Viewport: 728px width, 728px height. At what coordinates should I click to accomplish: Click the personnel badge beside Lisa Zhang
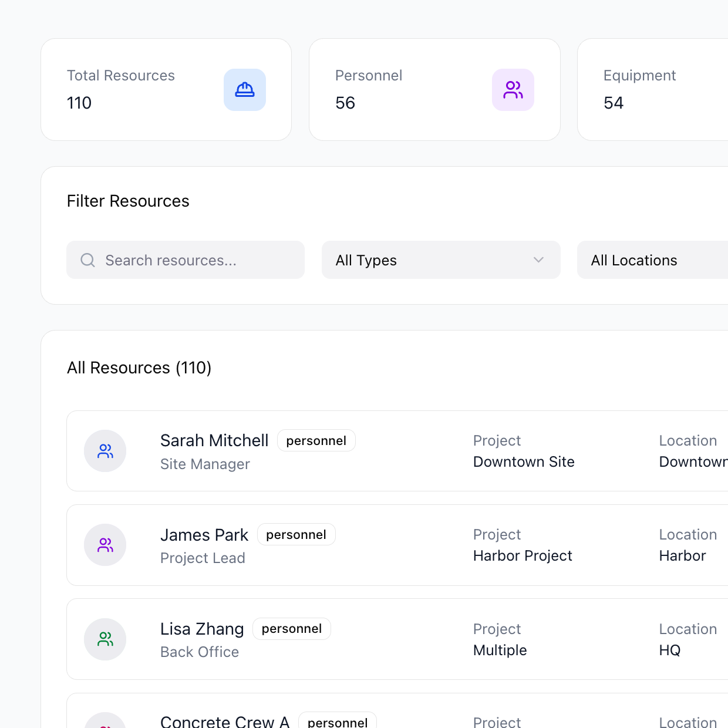[x=292, y=629]
